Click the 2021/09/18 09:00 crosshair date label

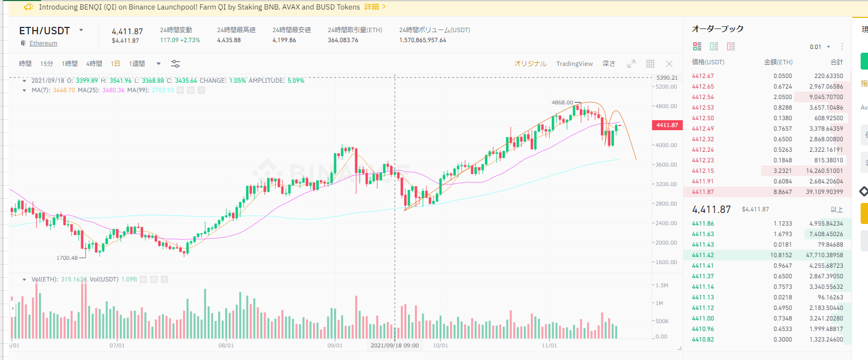click(395, 346)
